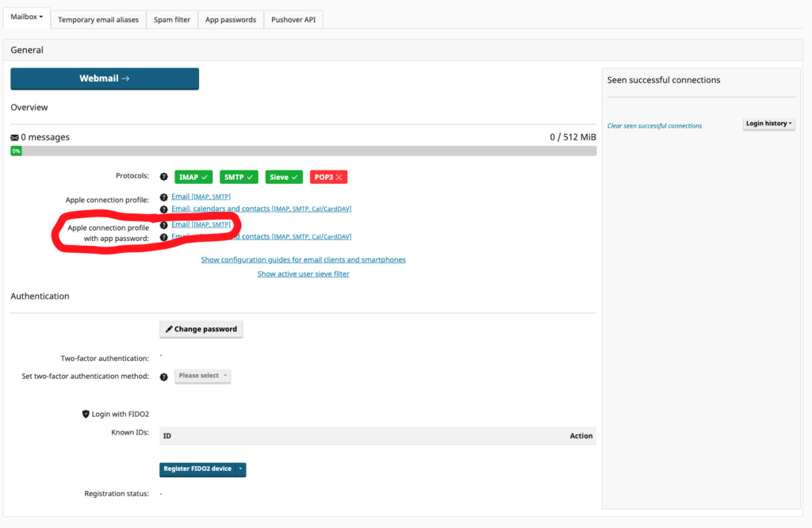Viewport: 812px width, 528px height.
Task: Click the envelope icon next to 0 messages
Action: click(14, 137)
